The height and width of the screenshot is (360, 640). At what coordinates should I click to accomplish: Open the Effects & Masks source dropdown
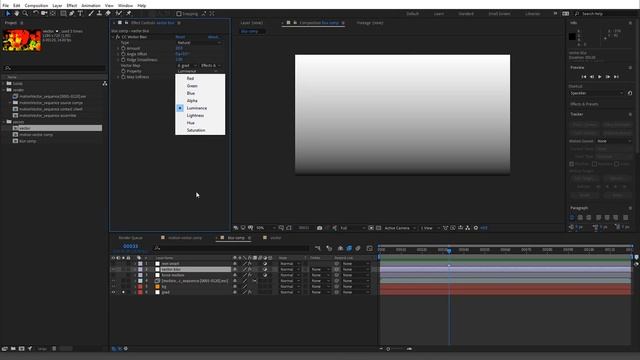coord(211,65)
